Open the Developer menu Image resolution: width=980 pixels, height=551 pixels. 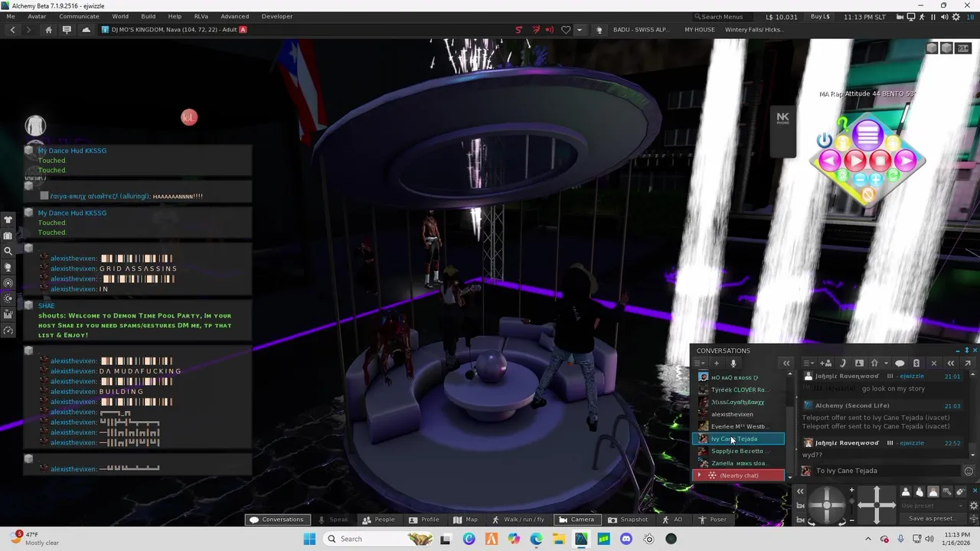(276, 16)
